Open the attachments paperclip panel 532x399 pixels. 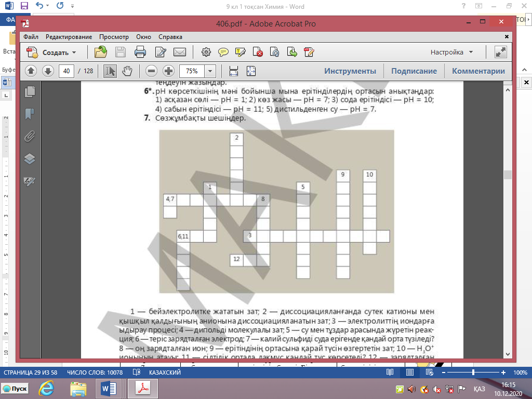pyautogui.click(x=30, y=137)
